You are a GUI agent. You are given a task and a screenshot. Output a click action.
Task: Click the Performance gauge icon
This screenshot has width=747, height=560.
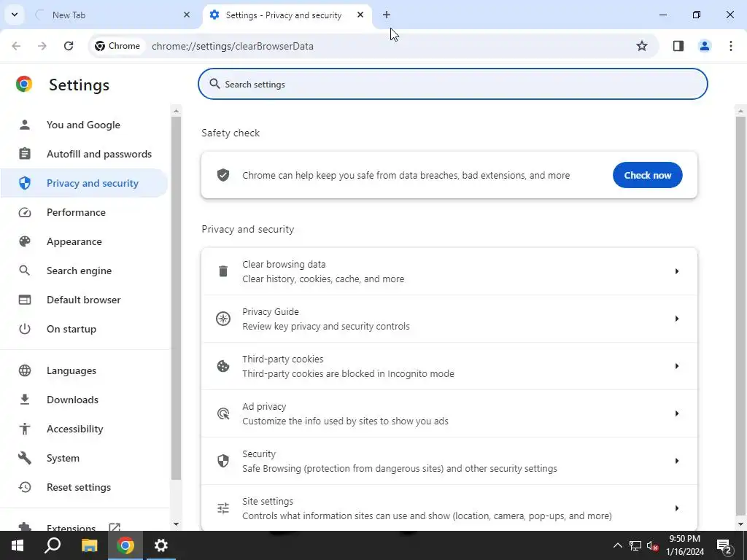pos(24,212)
